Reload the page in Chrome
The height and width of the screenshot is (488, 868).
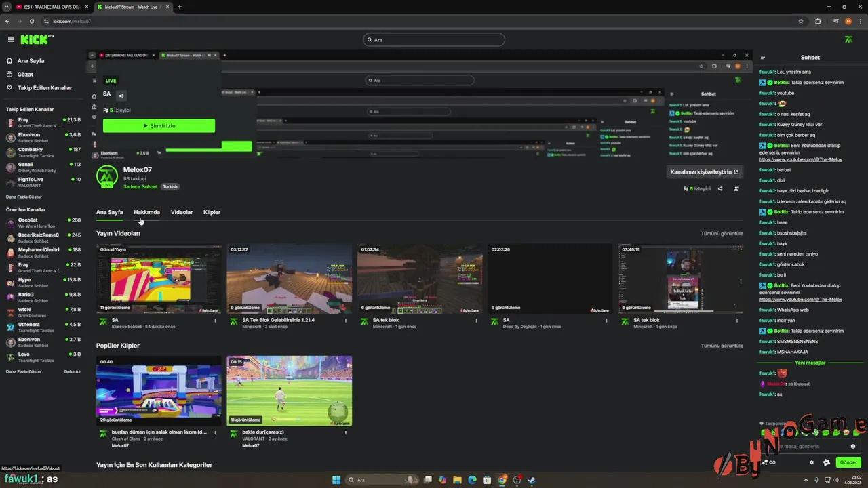click(x=31, y=21)
